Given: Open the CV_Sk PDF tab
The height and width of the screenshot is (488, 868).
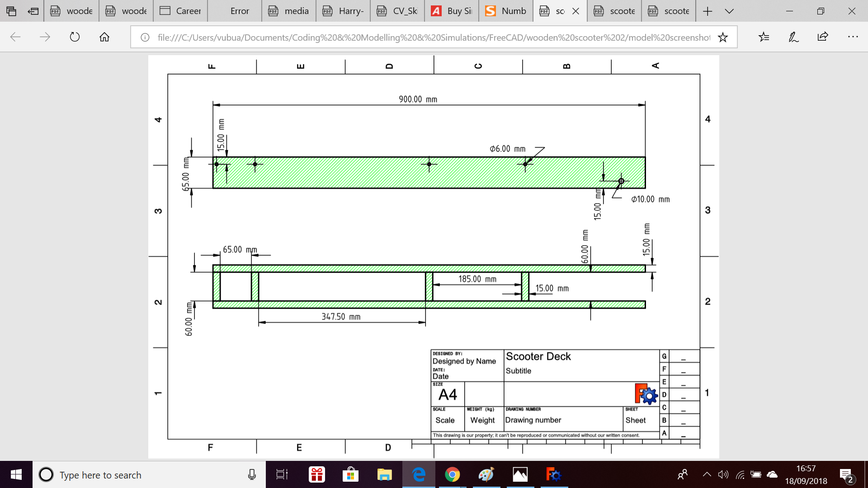Looking at the screenshot, I should click(x=397, y=11).
